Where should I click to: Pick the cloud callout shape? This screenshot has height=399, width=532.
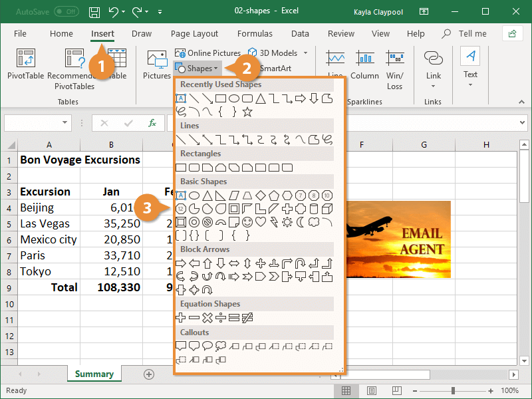point(221,346)
